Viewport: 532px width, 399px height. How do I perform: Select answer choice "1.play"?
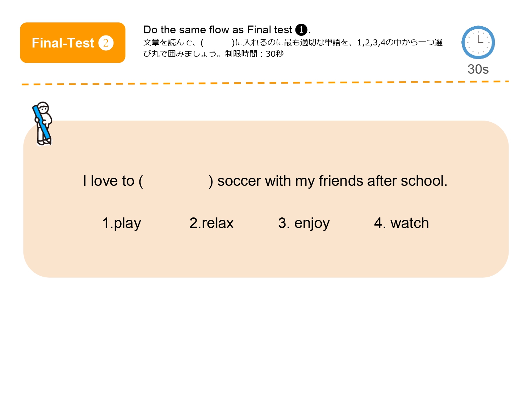121,223
